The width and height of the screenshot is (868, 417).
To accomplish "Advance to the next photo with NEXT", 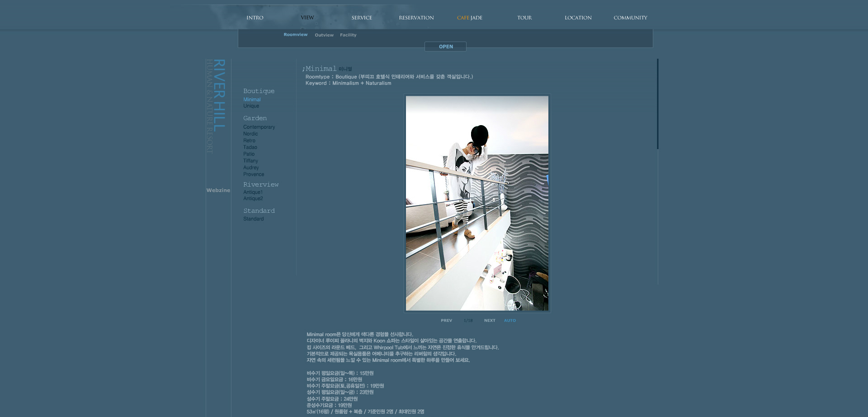I will (x=490, y=320).
